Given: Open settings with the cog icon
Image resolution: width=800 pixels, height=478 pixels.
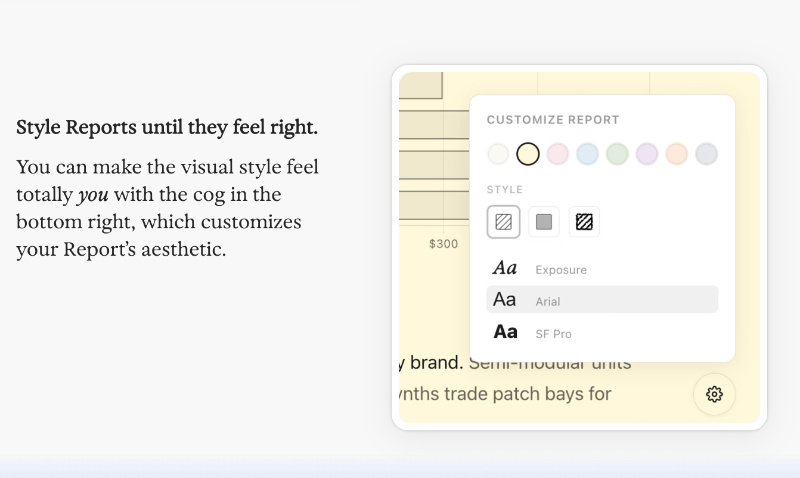Looking at the screenshot, I should tap(714, 394).
